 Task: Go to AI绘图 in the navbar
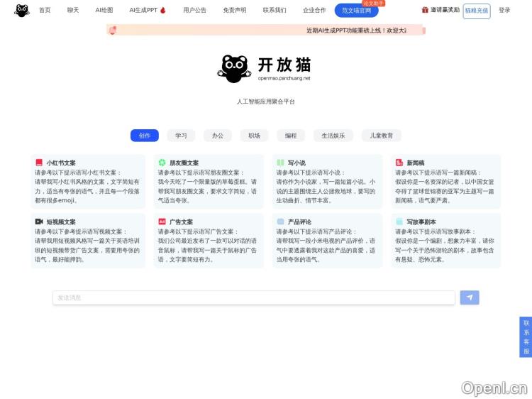[x=104, y=10]
